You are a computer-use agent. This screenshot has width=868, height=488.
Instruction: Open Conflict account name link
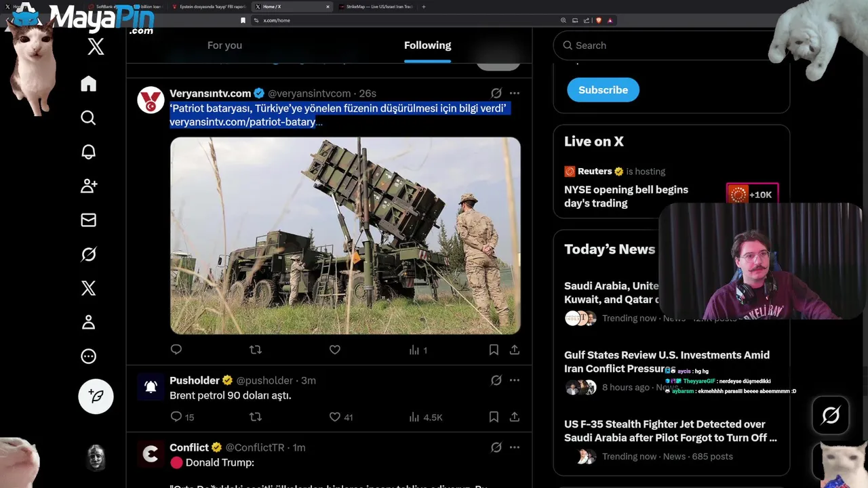(189, 447)
